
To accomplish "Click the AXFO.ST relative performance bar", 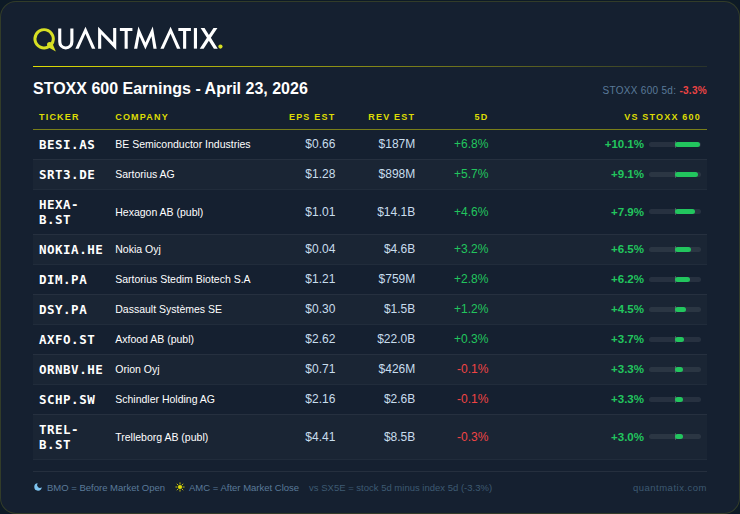I will 675,339.
